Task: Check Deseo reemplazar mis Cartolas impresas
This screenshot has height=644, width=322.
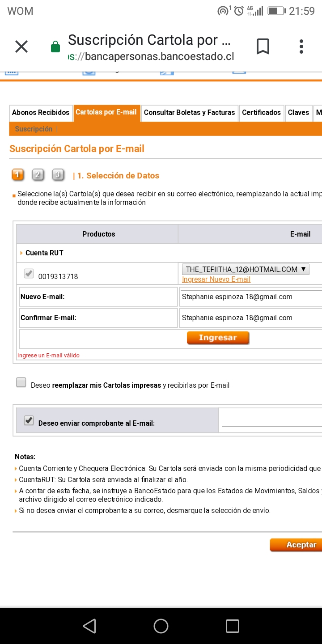Action: click(x=21, y=382)
